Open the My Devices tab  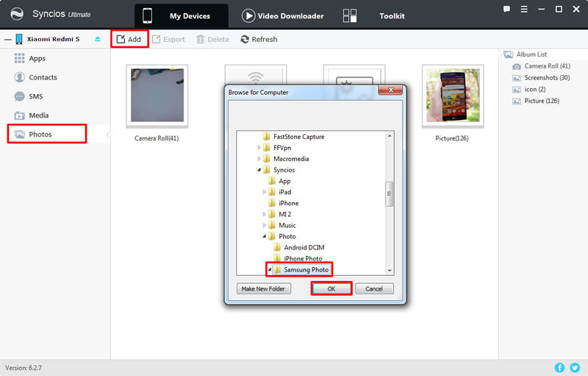[182, 15]
